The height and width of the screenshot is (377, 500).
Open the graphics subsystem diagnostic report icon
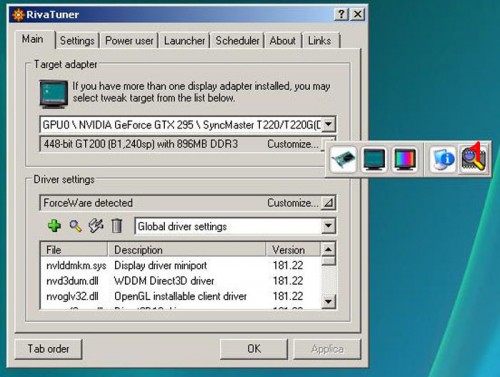(x=443, y=159)
